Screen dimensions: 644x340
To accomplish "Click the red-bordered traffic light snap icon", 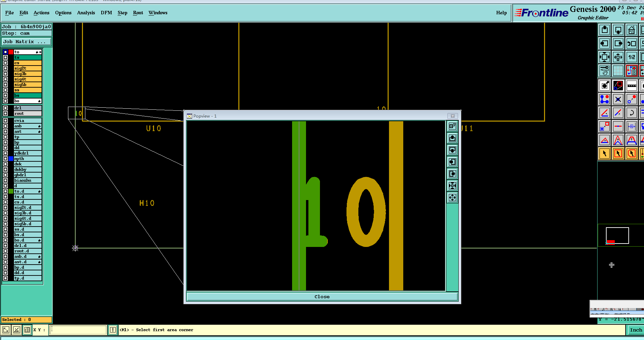I will click(632, 71).
